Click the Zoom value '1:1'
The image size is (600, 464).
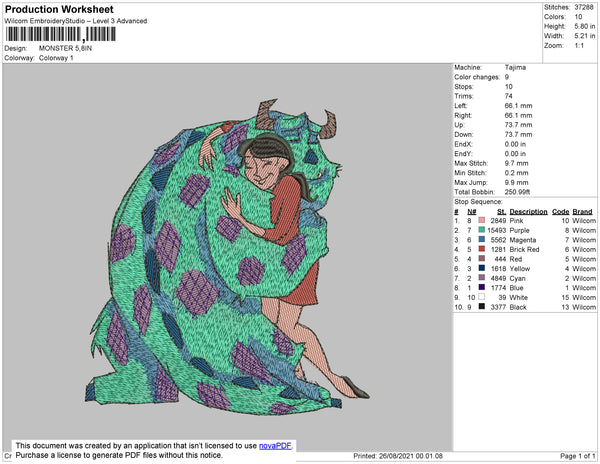coord(579,46)
